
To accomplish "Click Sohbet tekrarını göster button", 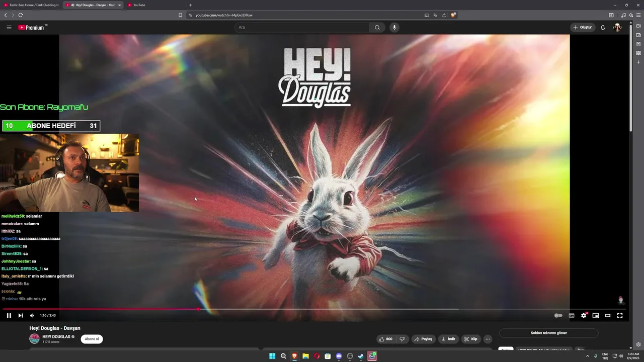I will pos(548,333).
